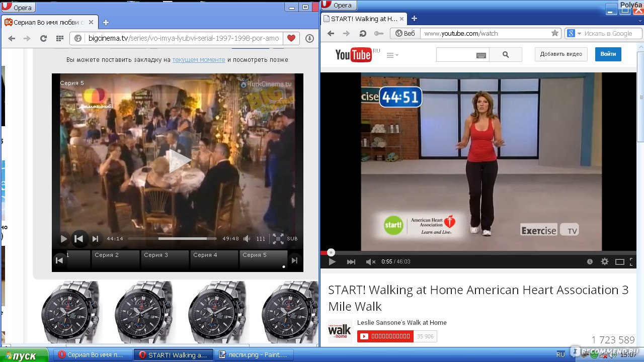Image resolution: width=644 pixels, height=362 pixels.
Task: Play the Серия 5 video in bigcinema player
Action: 64,239
